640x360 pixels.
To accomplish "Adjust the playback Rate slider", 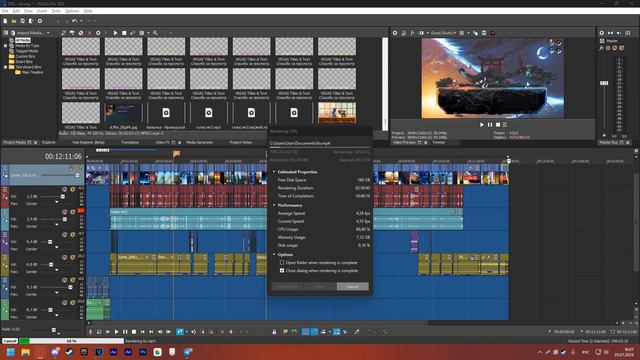I will pyautogui.click(x=53, y=330).
